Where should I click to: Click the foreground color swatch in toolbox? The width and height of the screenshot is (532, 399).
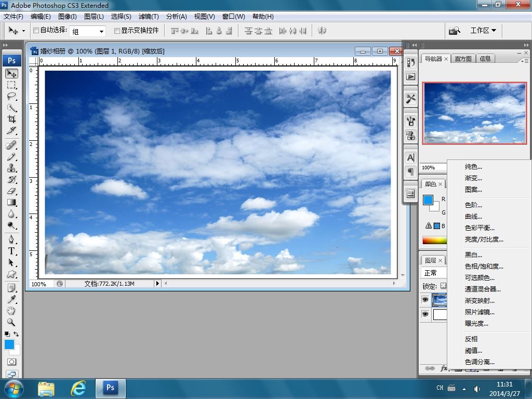(x=9, y=344)
